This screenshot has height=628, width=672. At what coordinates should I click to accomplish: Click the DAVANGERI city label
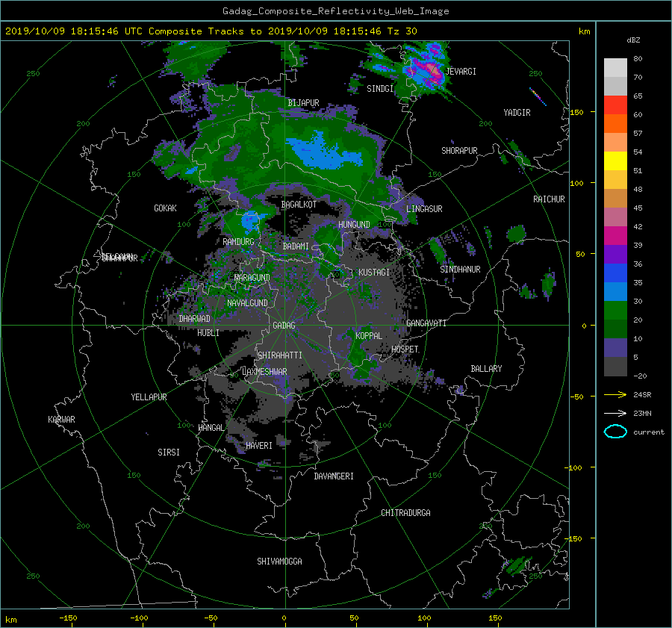[x=334, y=476]
